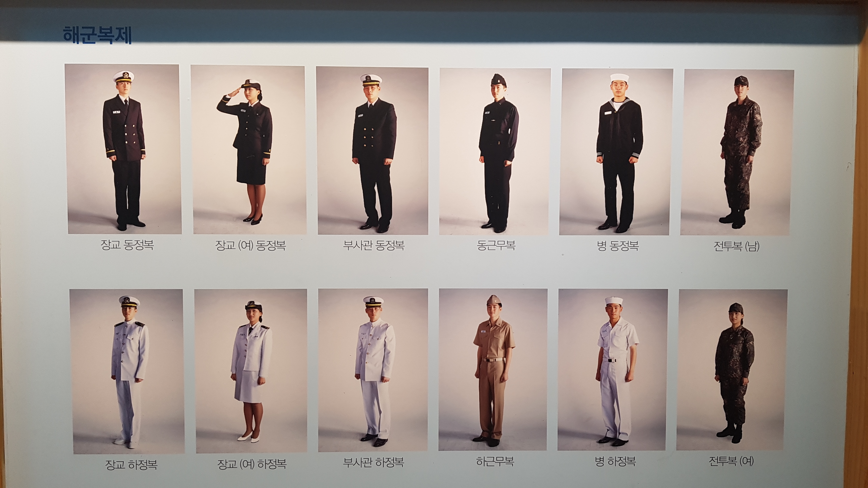Open the 전투복 (여) camouflage uniform photo
The image size is (868, 488).
(x=732, y=370)
